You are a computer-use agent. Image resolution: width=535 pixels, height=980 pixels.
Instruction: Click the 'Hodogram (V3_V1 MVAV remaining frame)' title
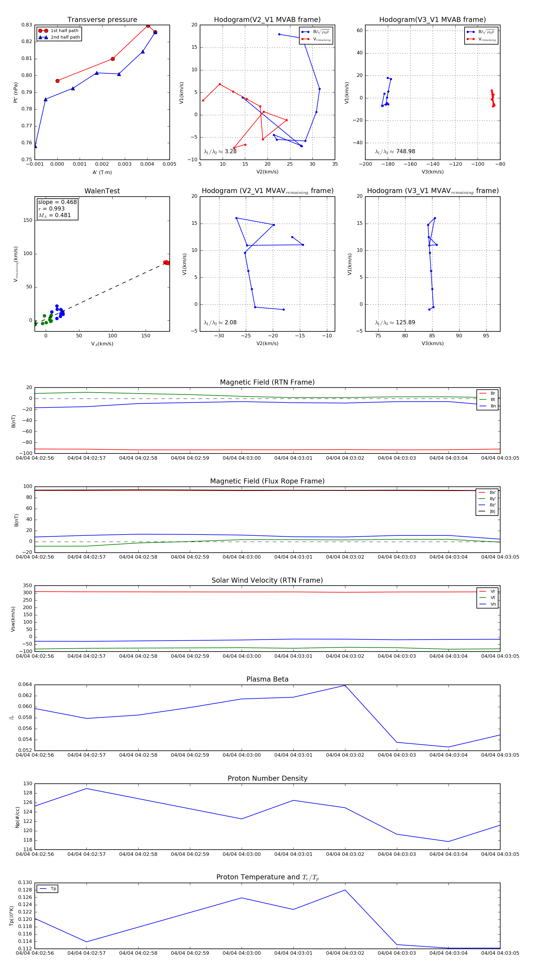(x=433, y=191)
